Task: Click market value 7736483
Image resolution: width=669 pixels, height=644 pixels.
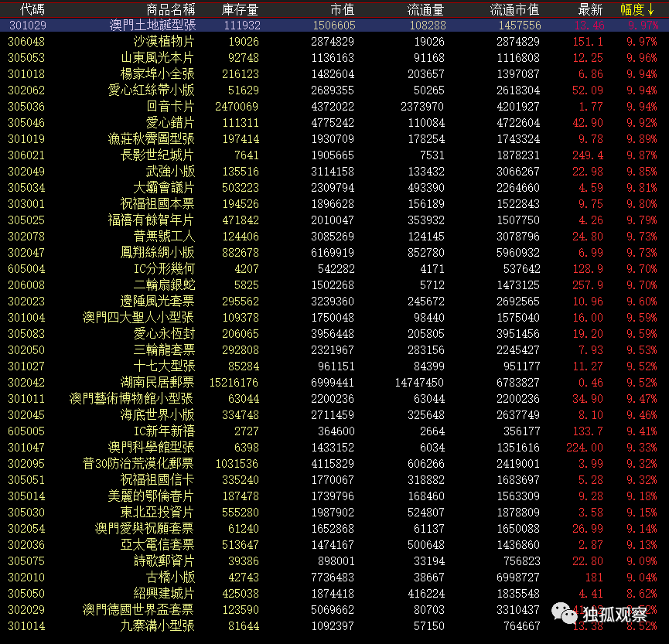Action: tap(333, 577)
